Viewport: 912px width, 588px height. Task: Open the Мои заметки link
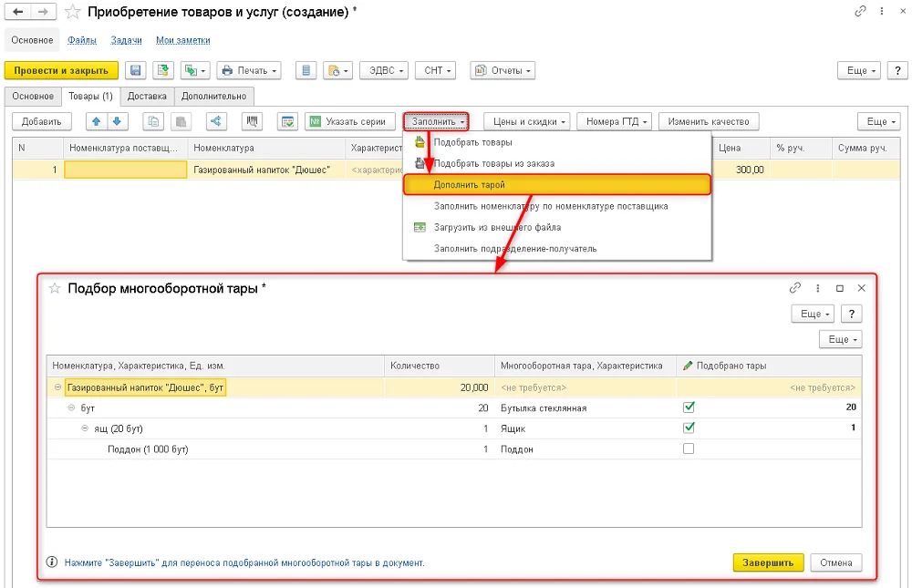(x=183, y=40)
